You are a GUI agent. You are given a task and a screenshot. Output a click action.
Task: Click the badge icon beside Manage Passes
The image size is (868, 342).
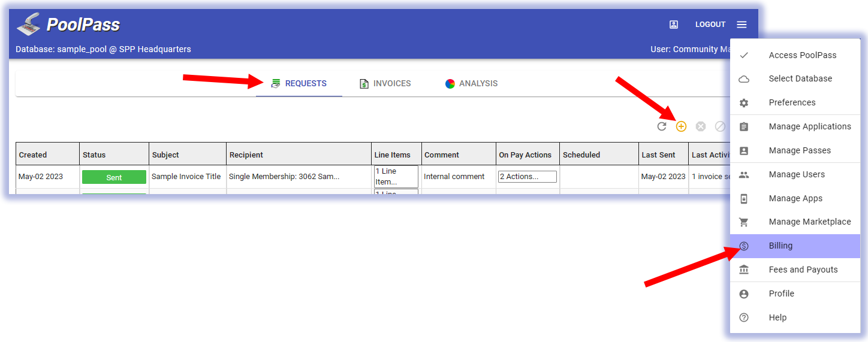[x=744, y=151]
